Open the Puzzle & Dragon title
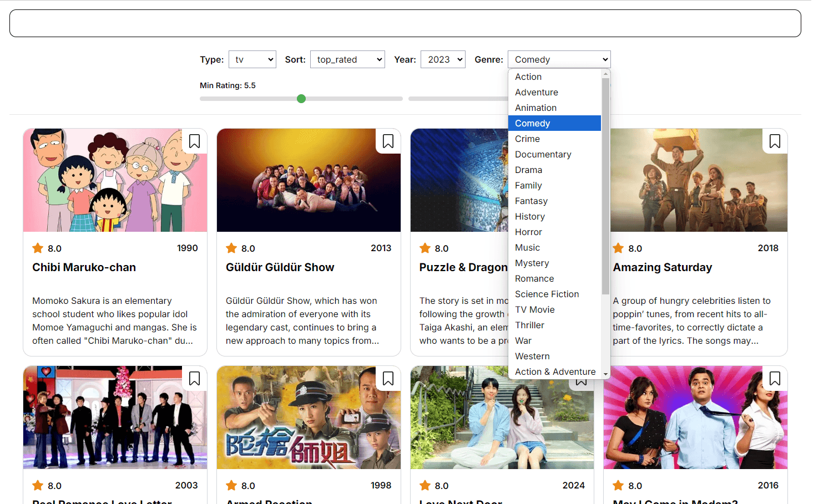The image size is (829, 504). point(463,267)
